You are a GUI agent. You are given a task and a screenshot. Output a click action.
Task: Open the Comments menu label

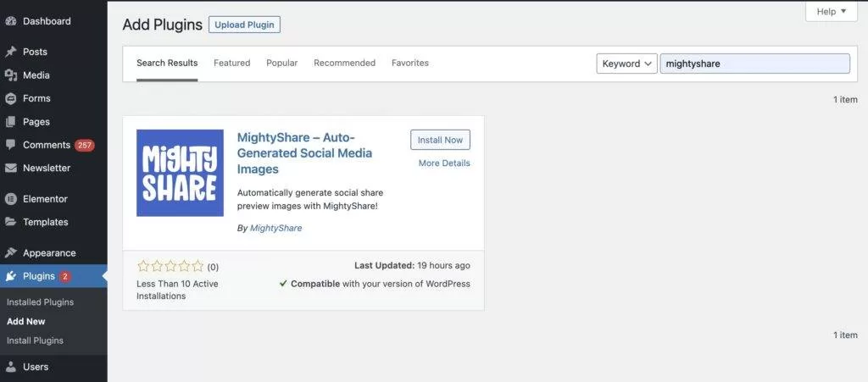(47, 145)
